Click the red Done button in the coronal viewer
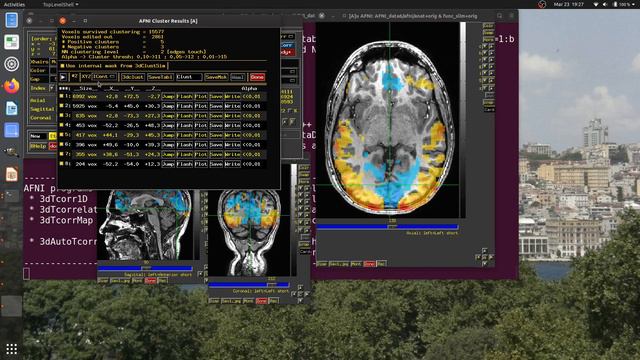This screenshot has height=360, width=640. (x=262, y=301)
